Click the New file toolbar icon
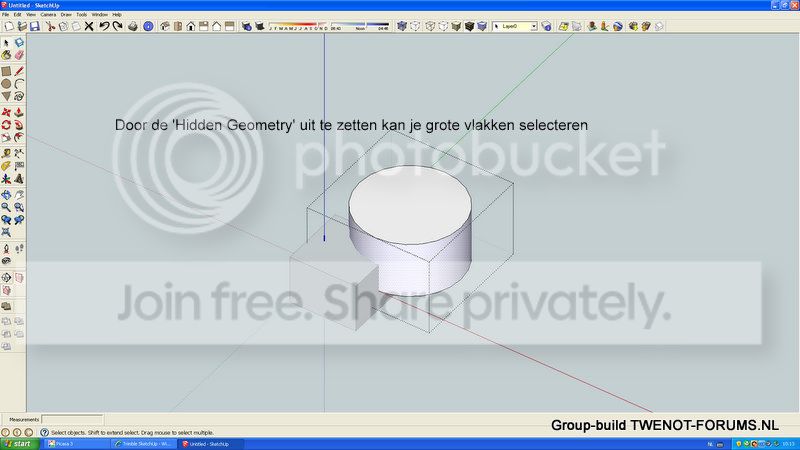The image size is (800, 450). tap(8, 26)
